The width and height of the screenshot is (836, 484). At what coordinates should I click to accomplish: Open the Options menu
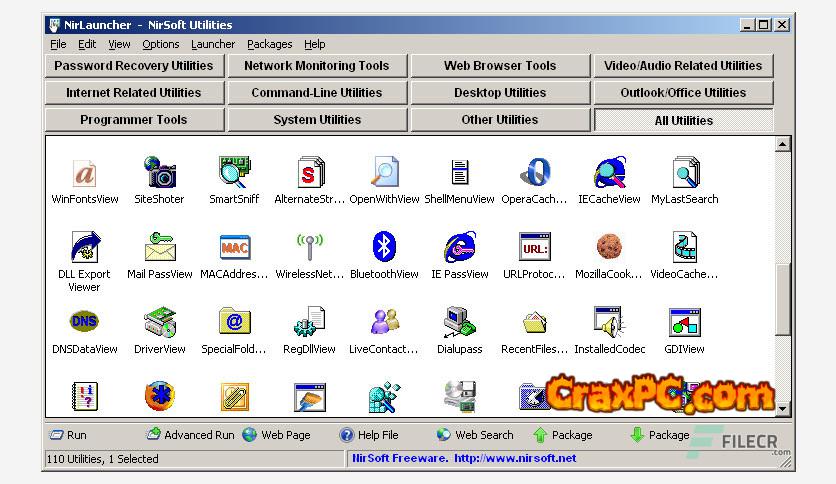(160, 44)
